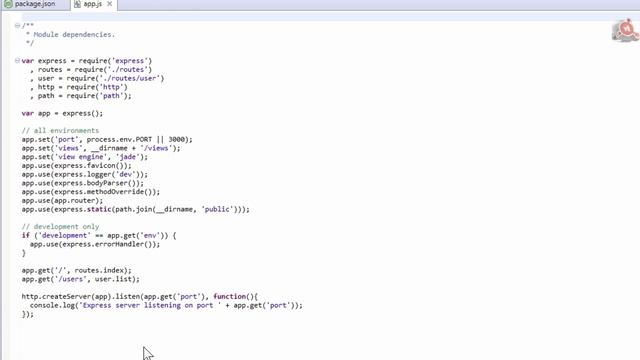Viewport: 640px width, 360px height.
Task: Collapse the var express declaration block
Action: coord(17,60)
